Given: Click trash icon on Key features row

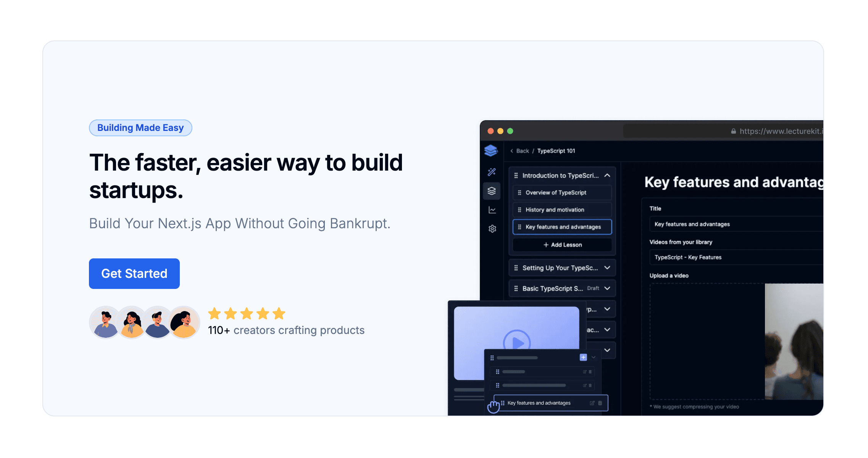Looking at the screenshot, I should coord(600,403).
